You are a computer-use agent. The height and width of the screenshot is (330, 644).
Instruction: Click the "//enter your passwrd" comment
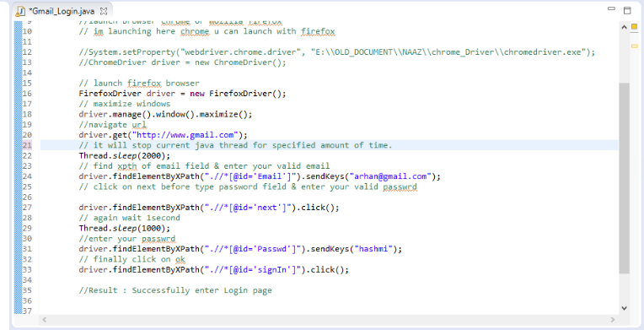coord(127,239)
